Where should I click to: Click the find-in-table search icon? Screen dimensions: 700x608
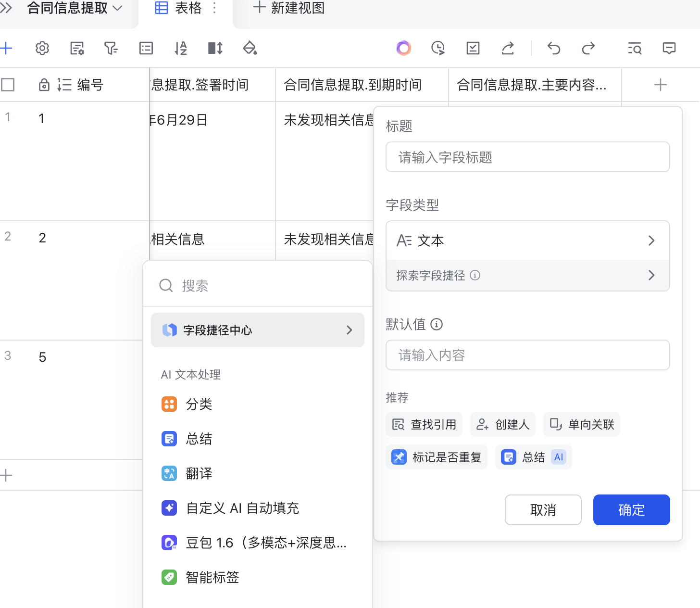tap(635, 48)
